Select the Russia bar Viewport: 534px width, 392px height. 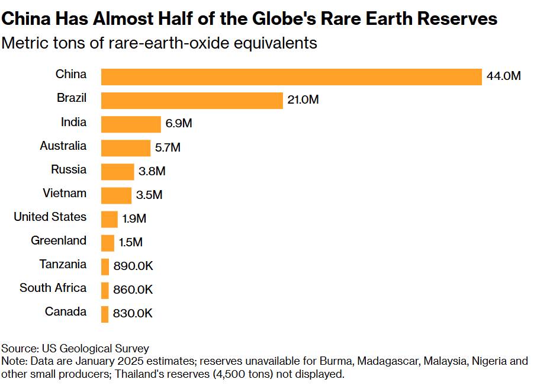click(x=118, y=172)
